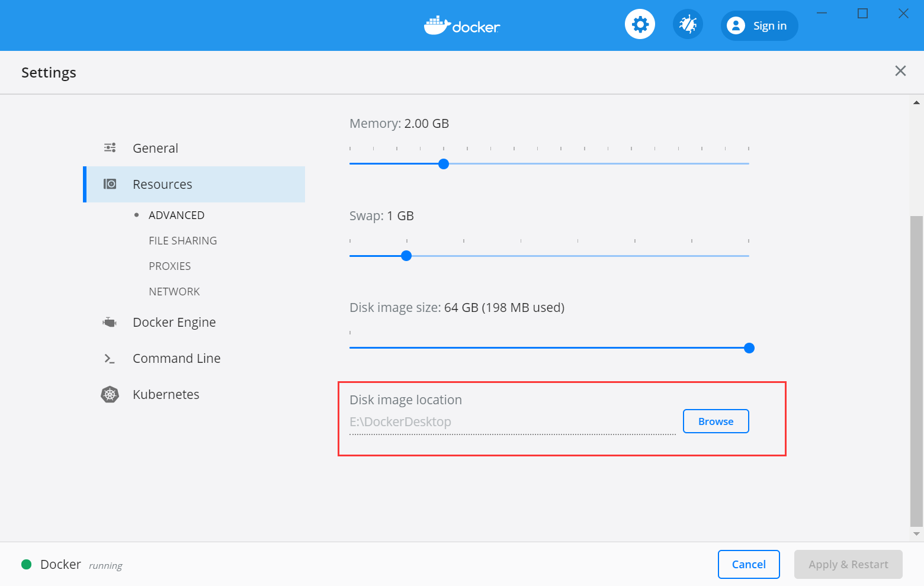Cancel the settings changes
Image resolution: width=924 pixels, height=586 pixels.
tap(749, 564)
